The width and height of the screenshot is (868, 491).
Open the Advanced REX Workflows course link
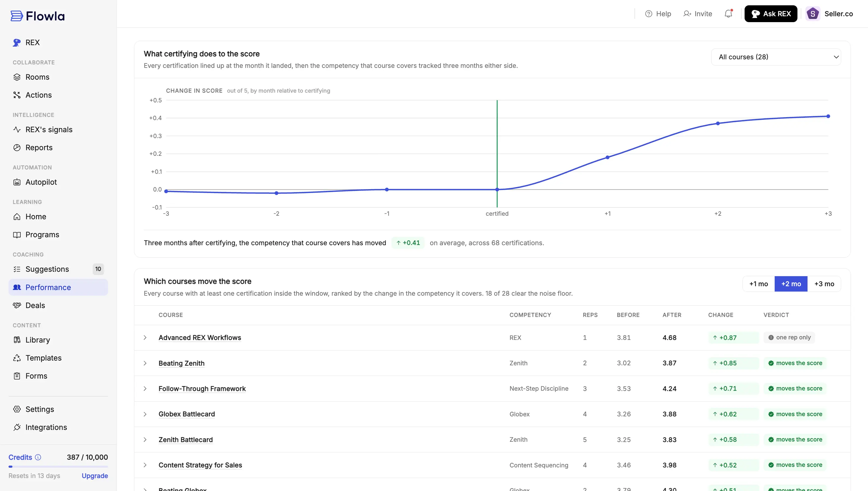(x=200, y=338)
